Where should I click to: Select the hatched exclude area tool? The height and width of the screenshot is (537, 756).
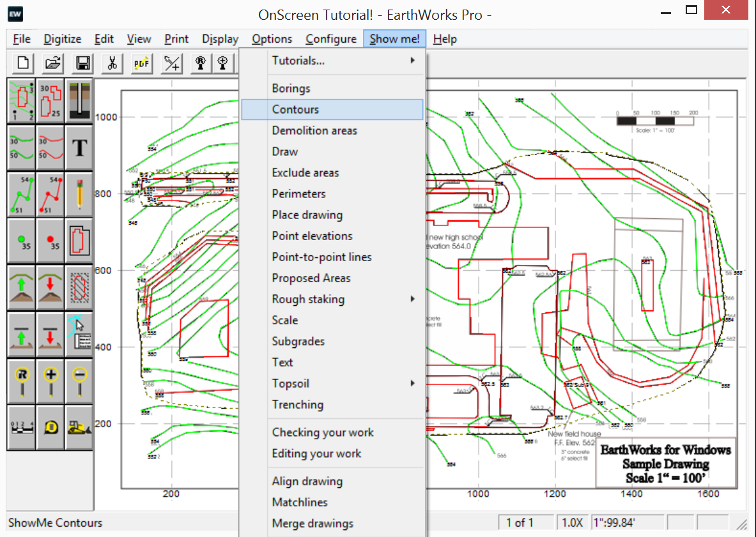point(79,287)
